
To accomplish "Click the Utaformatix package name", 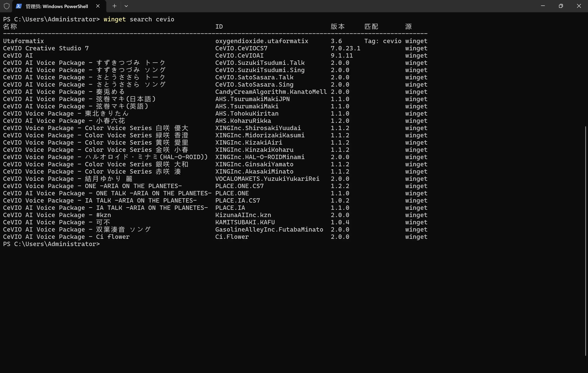I will (24, 41).
